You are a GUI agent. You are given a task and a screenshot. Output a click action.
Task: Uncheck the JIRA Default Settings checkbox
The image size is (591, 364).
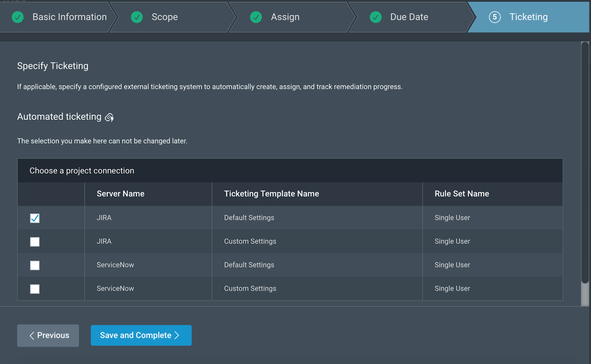click(35, 218)
